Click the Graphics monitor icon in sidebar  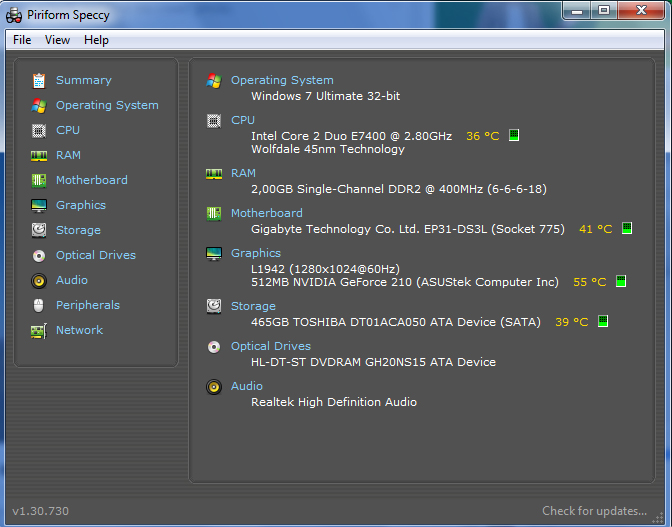point(39,206)
